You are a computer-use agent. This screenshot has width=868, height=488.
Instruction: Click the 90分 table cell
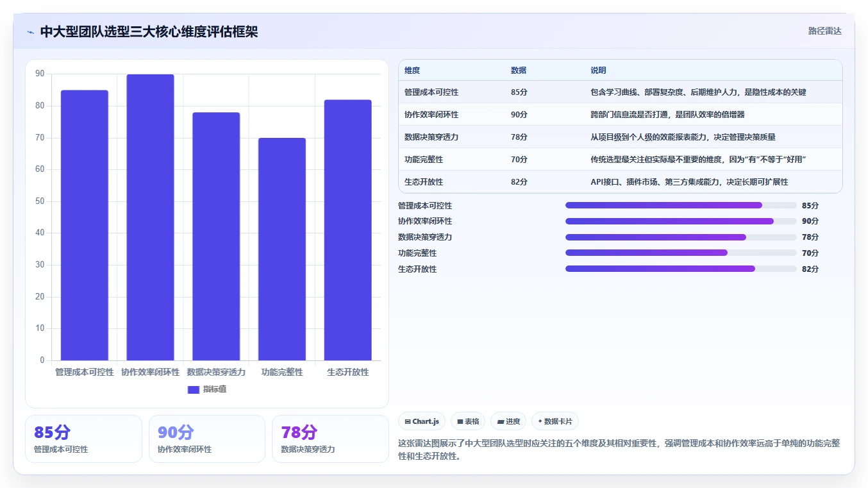[519, 115]
